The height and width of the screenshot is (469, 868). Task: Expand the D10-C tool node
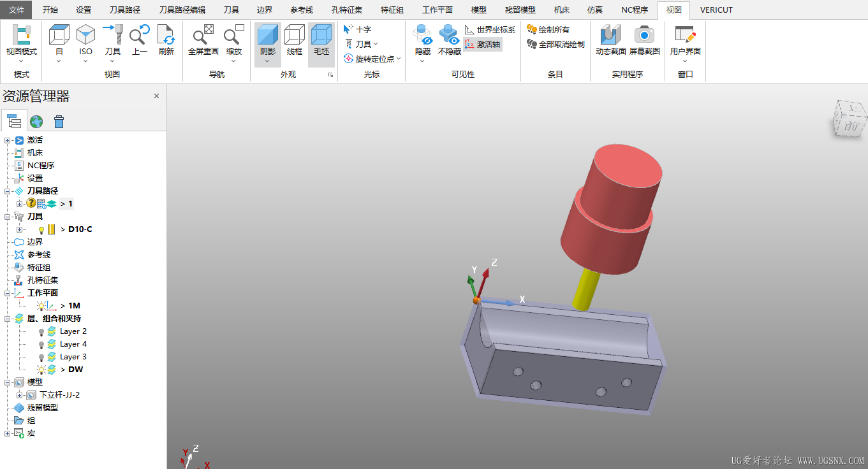(x=19, y=229)
